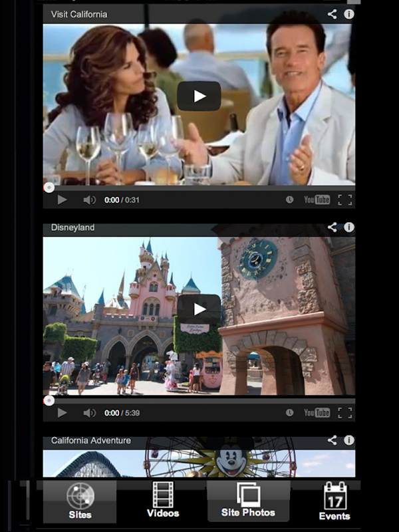This screenshot has width=399, height=532.
Task: Click small play control under Disneyland video
Action: [62, 413]
